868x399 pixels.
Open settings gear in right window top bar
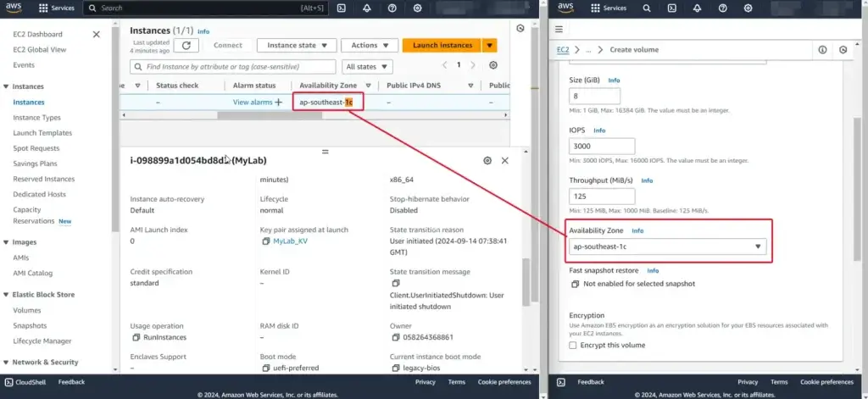748,8
